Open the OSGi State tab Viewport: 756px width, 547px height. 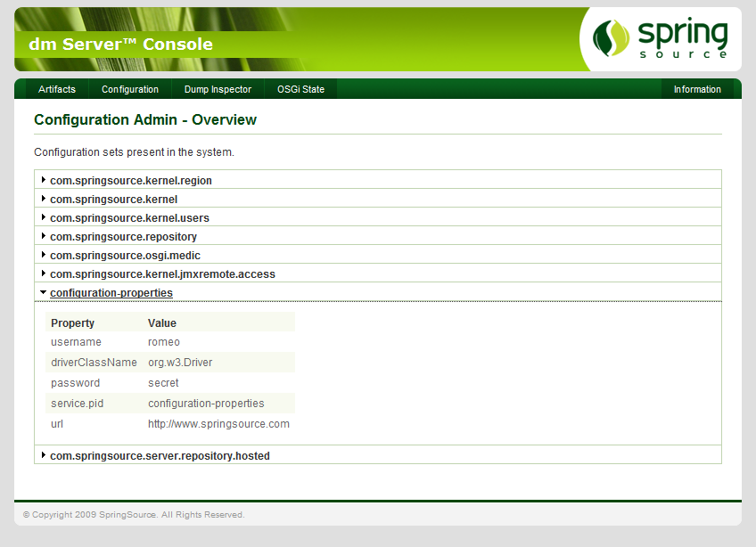(300, 89)
